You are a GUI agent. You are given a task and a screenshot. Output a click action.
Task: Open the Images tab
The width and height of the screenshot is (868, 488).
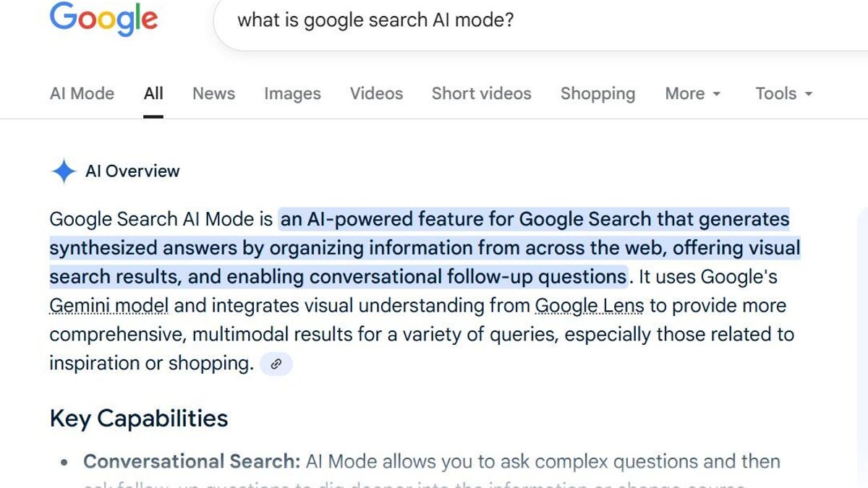tap(292, 94)
